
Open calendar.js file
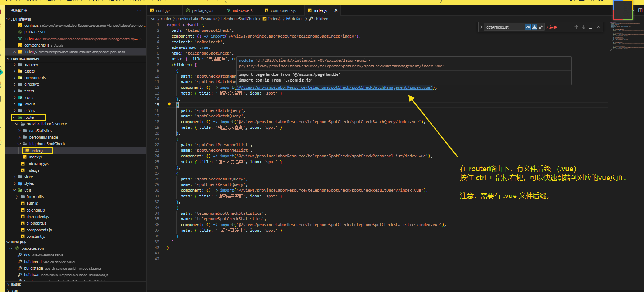(x=36, y=210)
